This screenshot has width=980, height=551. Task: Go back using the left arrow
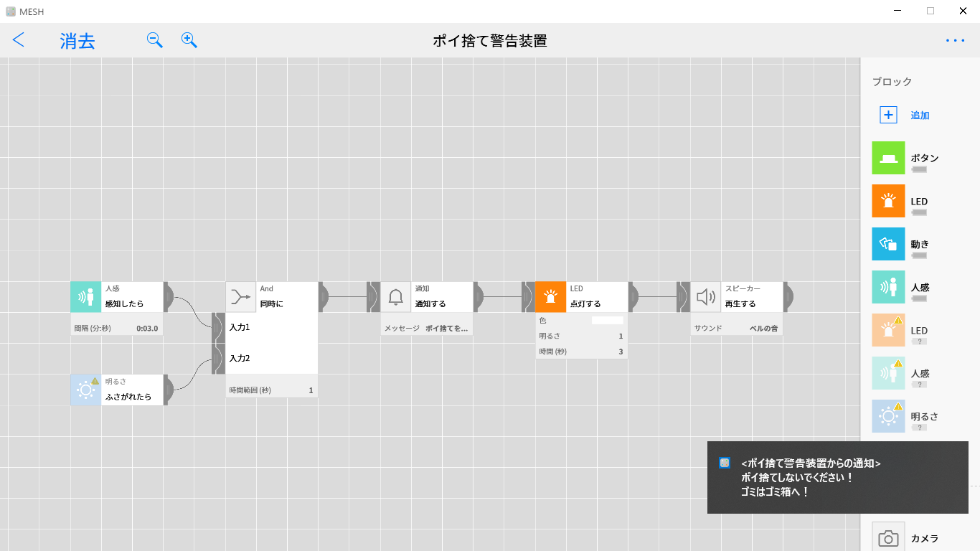pyautogui.click(x=19, y=40)
